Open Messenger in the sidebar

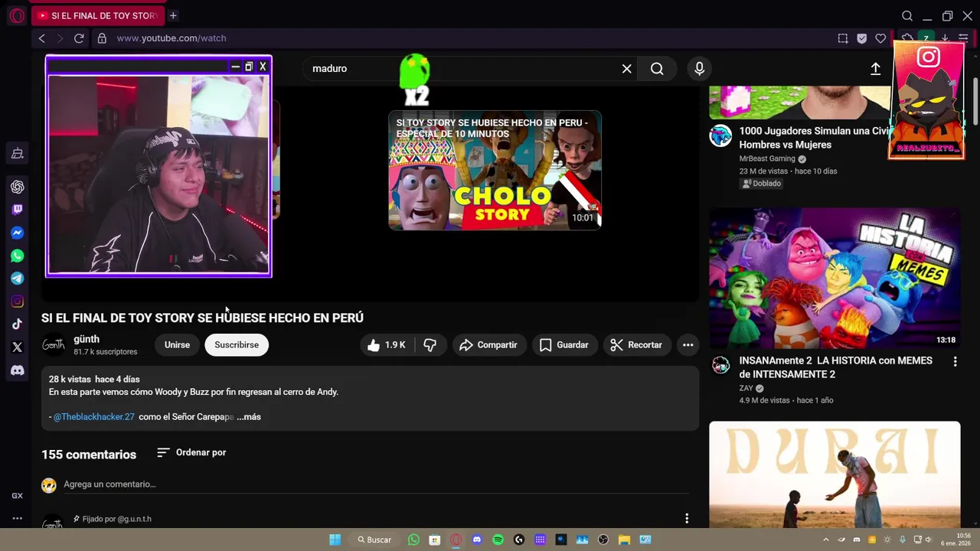pos(17,233)
